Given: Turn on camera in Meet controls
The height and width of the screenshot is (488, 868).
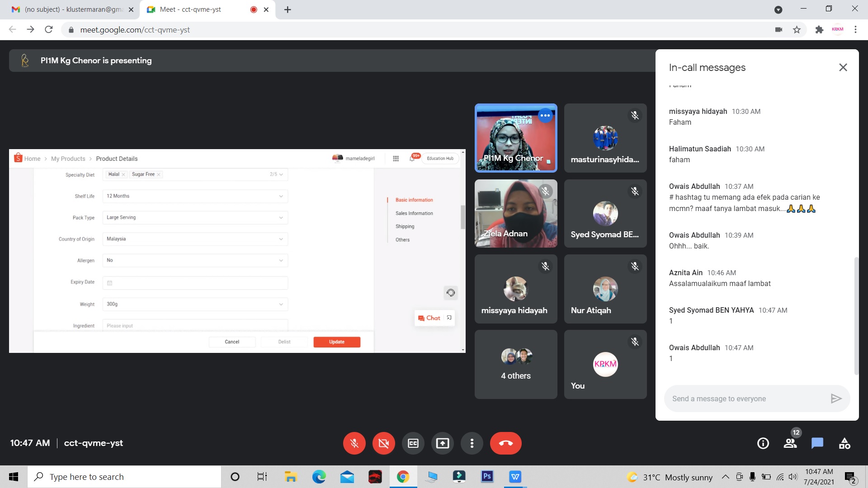Looking at the screenshot, I should [x=383, y=443].
